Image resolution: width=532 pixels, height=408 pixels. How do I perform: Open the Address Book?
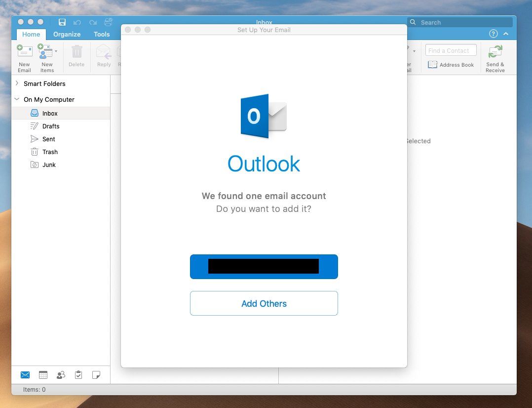click(451, 65)
